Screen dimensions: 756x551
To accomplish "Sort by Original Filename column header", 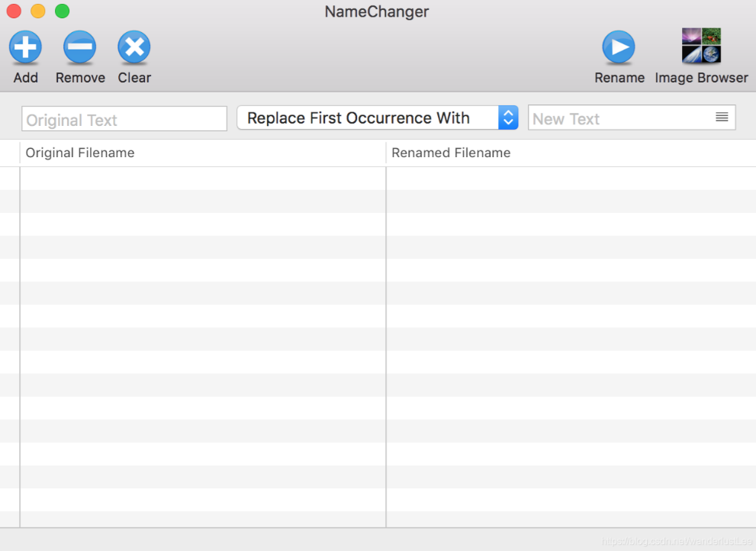I will (x=203, y=153).
